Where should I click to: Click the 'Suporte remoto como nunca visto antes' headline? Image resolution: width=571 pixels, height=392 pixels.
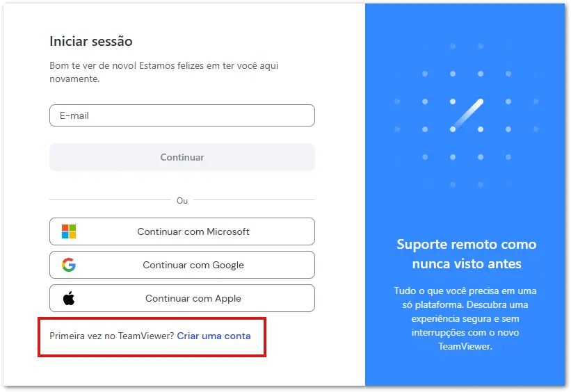tap(467, 254)
